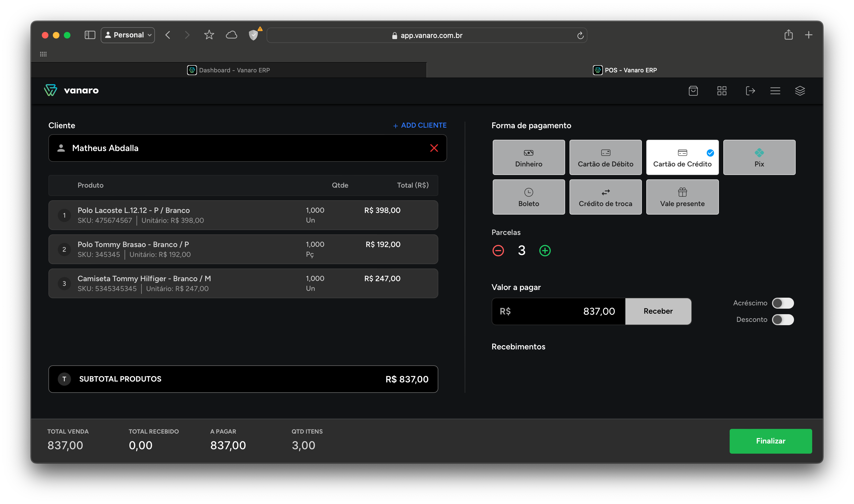The height and width of the screenshot is (504, 854).
Task: Click the R$ 192,00 total value
Action: (383, 244)
